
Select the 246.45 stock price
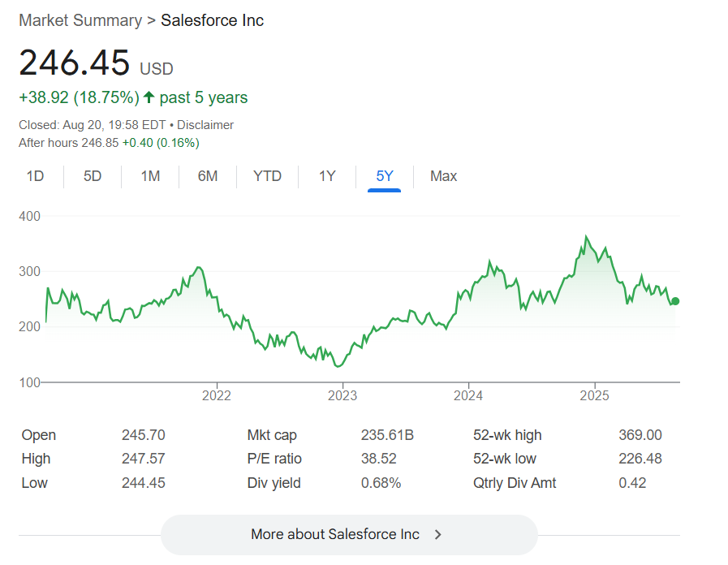(75, 63)
